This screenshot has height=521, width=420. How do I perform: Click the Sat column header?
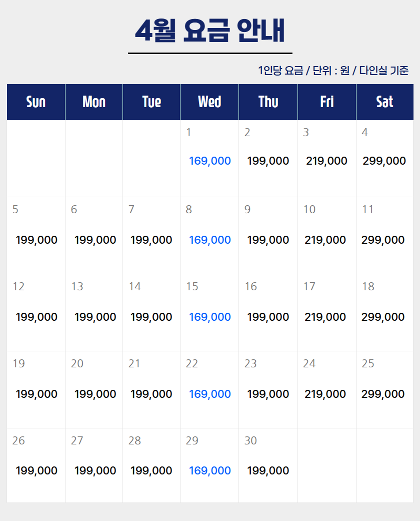[384, 102]
